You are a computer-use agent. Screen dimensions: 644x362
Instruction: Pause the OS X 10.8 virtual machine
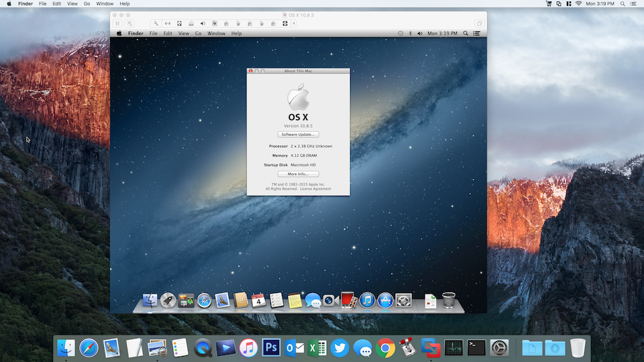[x=117, y=24]
